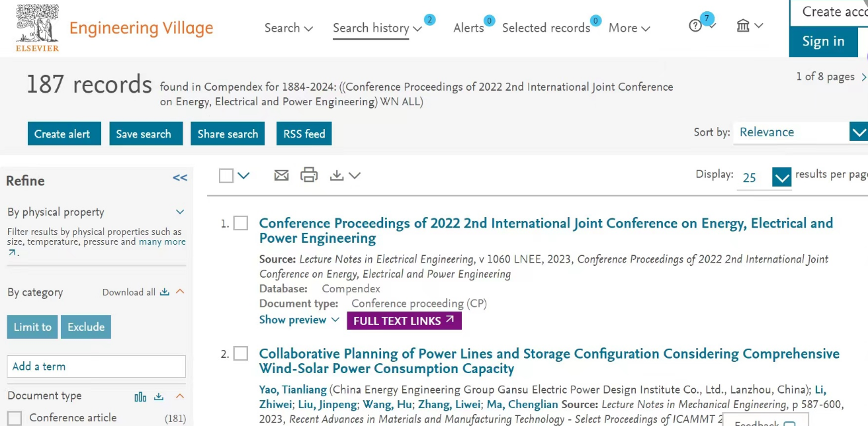This screenshot has width=868, height=426.
Task: Collapse By category section chevron
Action: [x=180, y=292]
